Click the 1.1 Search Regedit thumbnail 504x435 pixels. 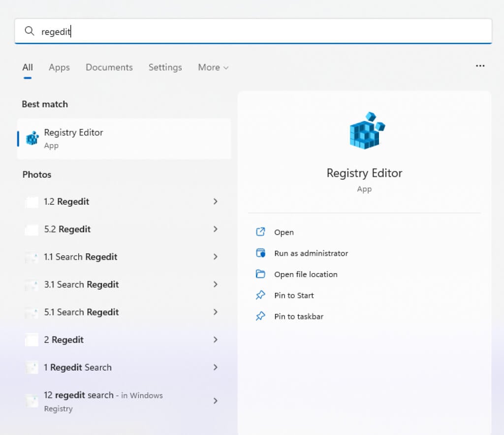point(31,258)
